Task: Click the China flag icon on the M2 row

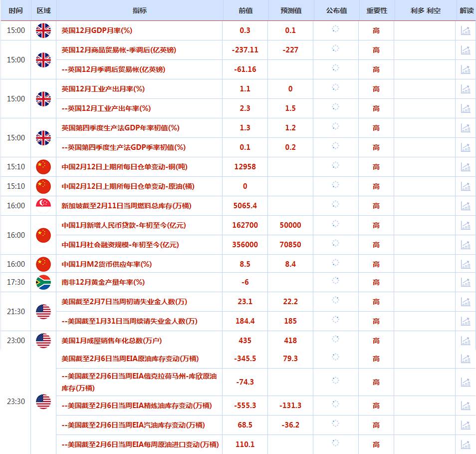Action: [x=43, y=264]
